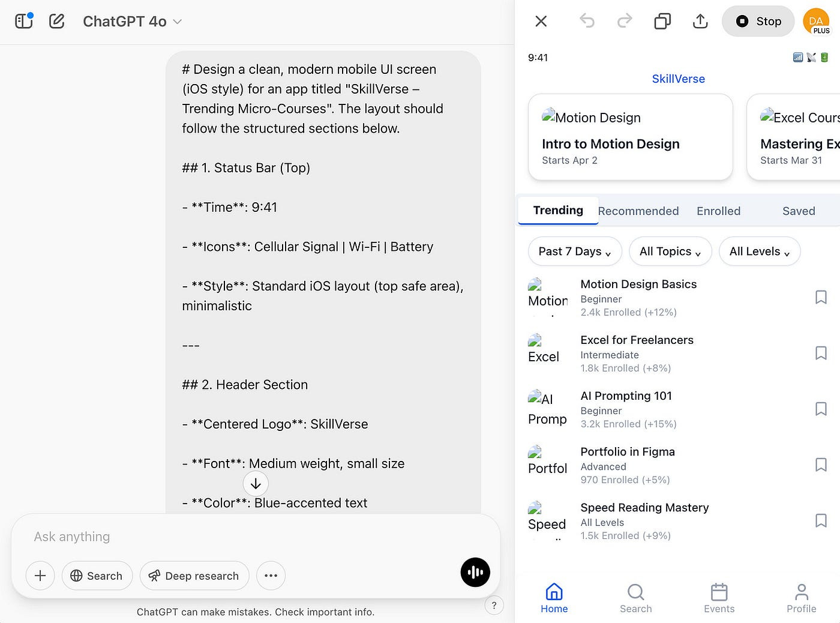Viewport: 840px width, 623px height.
Task: Open the help question mark button
Action: pos(494,605)
